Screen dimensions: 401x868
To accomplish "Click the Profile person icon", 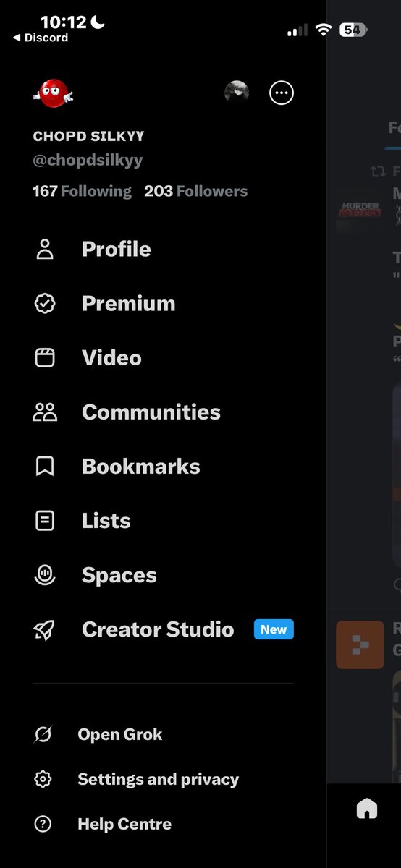I will [45, 250].
